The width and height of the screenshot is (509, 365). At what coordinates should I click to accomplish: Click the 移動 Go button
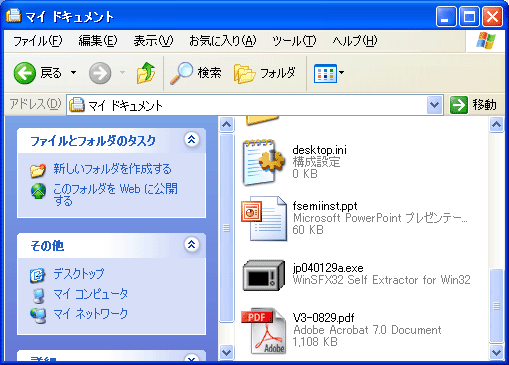click(x=473, y=105)
